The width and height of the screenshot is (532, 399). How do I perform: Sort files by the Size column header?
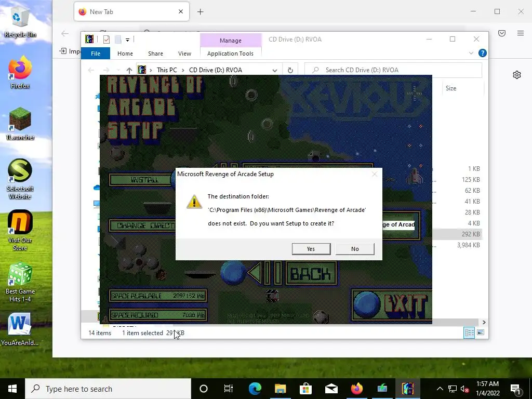click(x=451, y=88)
